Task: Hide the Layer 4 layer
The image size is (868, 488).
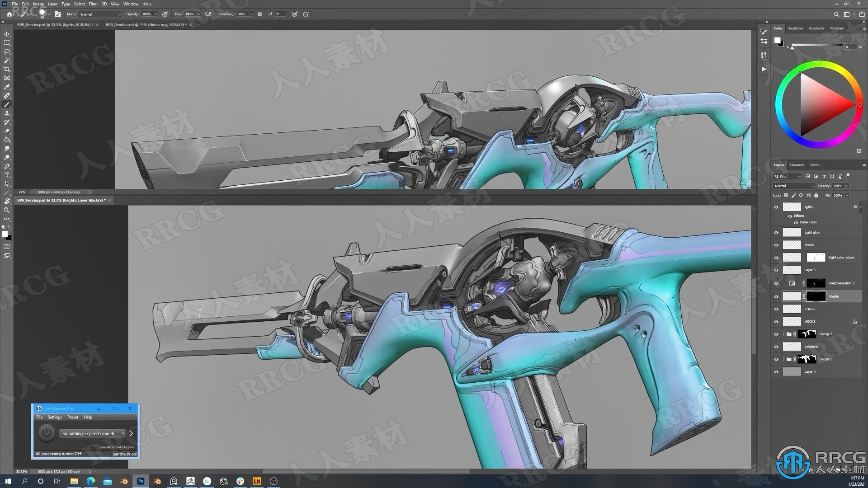Action: pos(776,372)
